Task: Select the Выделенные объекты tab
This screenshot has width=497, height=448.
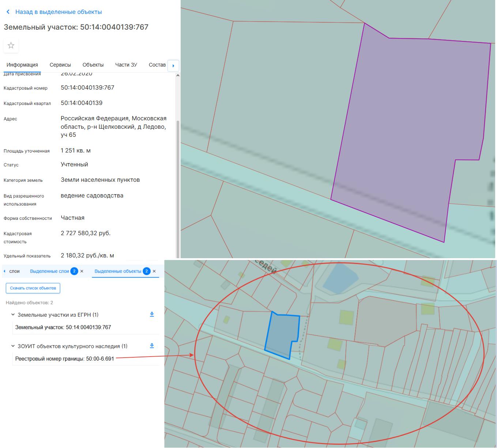Action: pyautogui.click(x=118, y=271)
